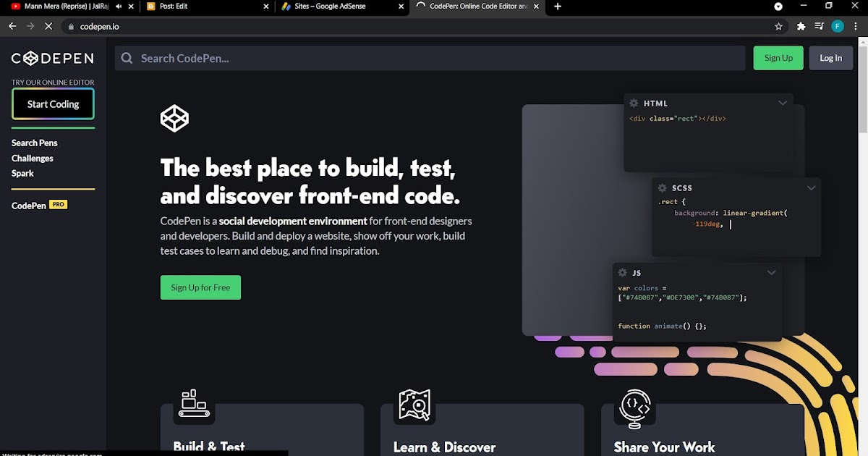Open the Chrome extensions puzzle icon
Screen dimensions: 868x456
(x=801, y=25)
